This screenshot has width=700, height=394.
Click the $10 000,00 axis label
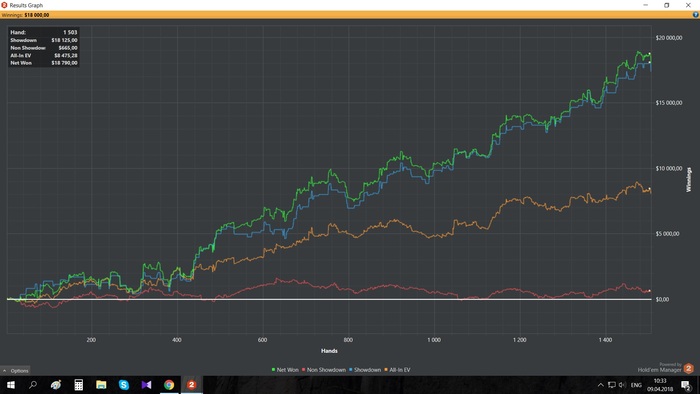(x=669, y=168)
